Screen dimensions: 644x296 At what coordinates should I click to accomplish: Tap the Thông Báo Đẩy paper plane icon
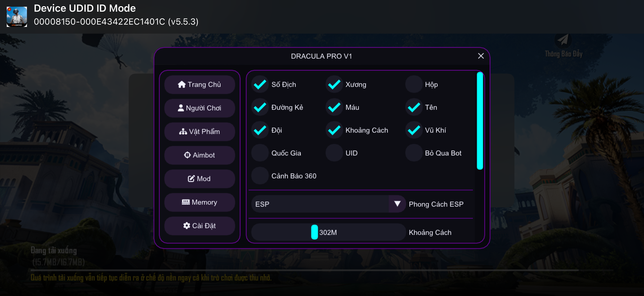pyautogui.click(x=563, y=40)
